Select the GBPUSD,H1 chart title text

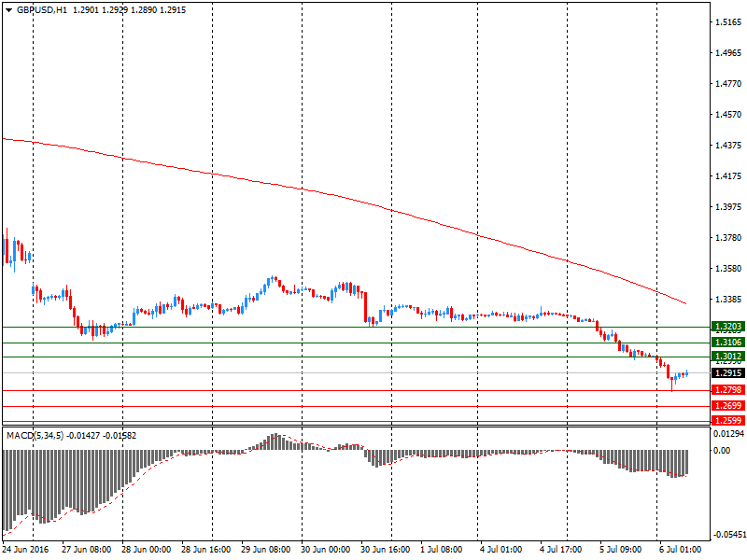[x=42, y=10]
